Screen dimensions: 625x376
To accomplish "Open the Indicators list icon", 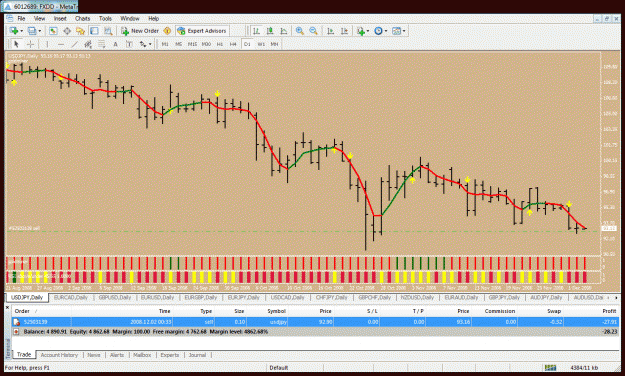I will 361,31.
